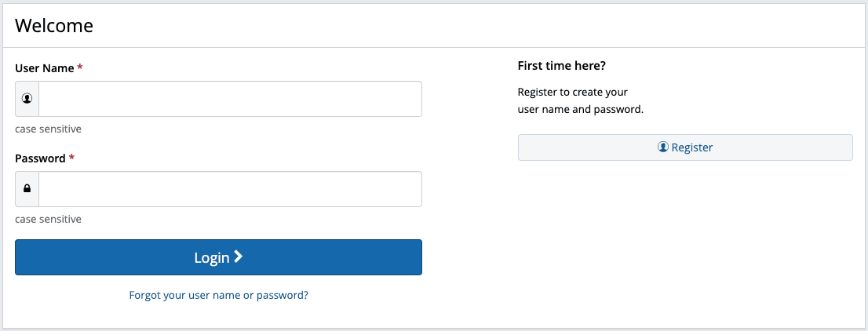Focus the Password text box
The height and width of the screenshot is (331, 868).
(230, 189)
